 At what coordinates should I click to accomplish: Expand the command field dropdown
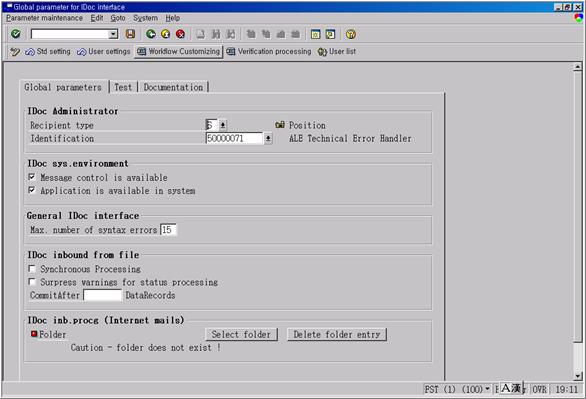[113, 34]
